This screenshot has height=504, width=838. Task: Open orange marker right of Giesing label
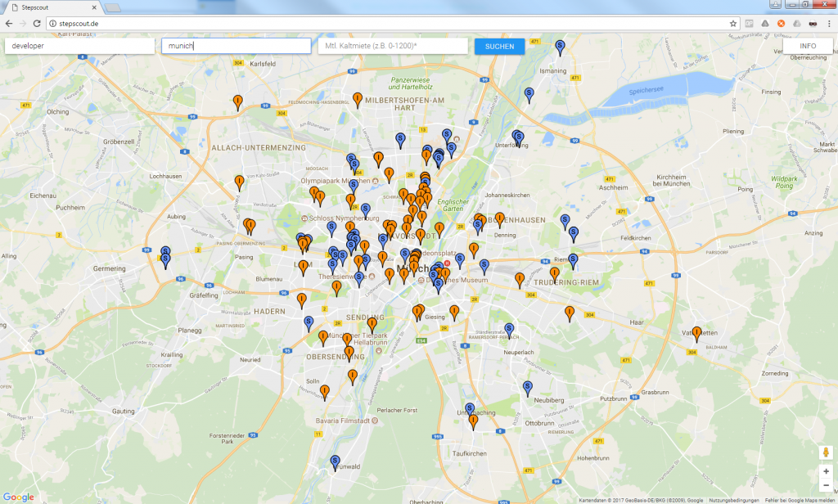454,313
